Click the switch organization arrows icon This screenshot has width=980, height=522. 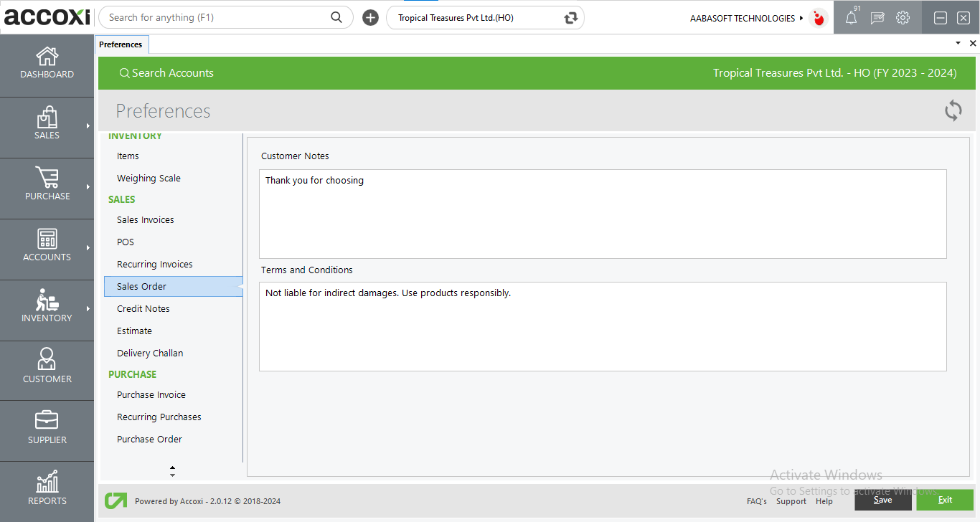pos(571,18)
